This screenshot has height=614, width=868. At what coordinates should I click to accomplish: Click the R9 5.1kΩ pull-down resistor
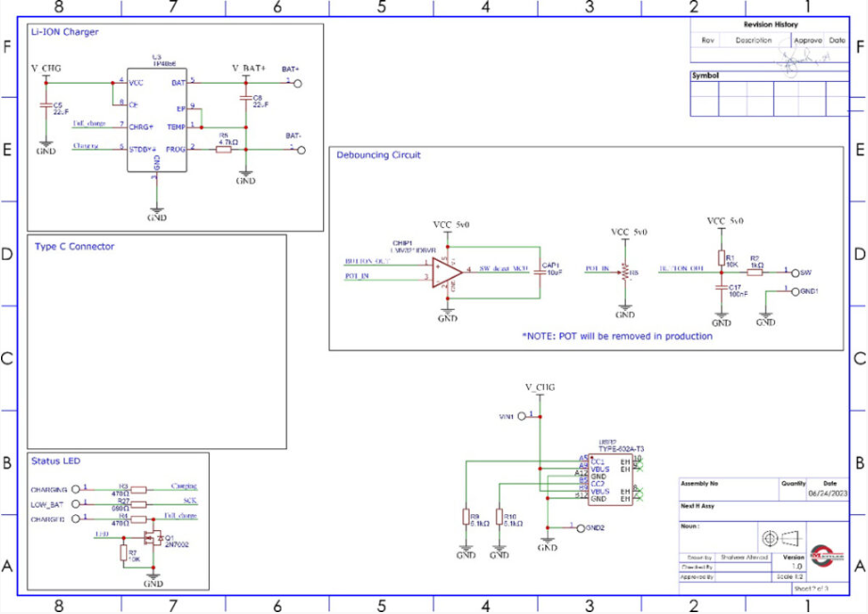click(x=465, y=517)
